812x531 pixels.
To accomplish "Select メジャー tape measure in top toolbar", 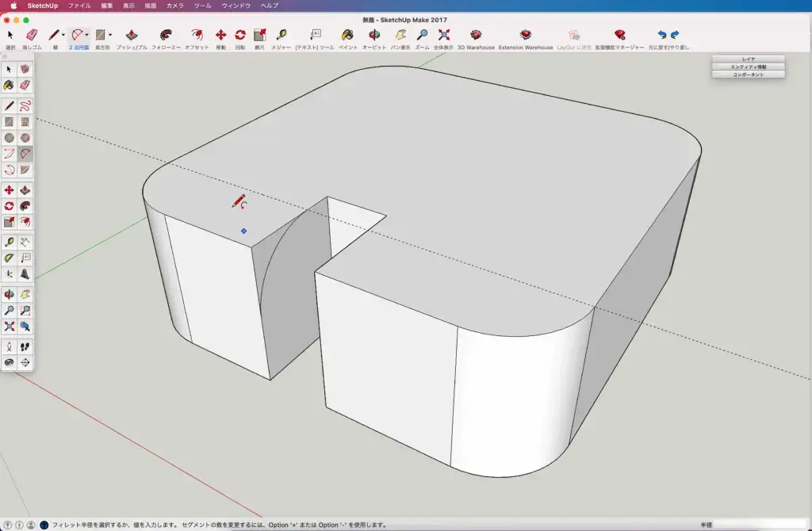I will point(282,39).
